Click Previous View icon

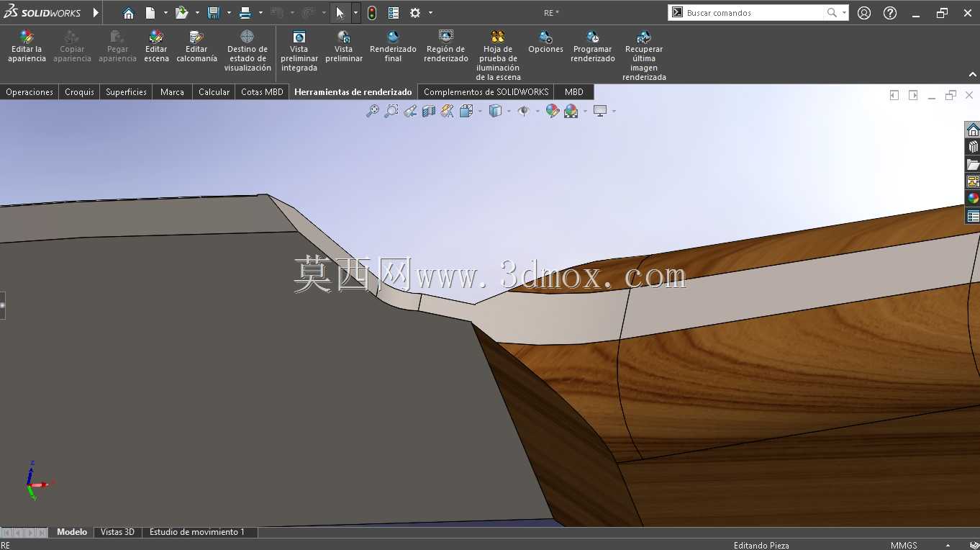point(410,111)
